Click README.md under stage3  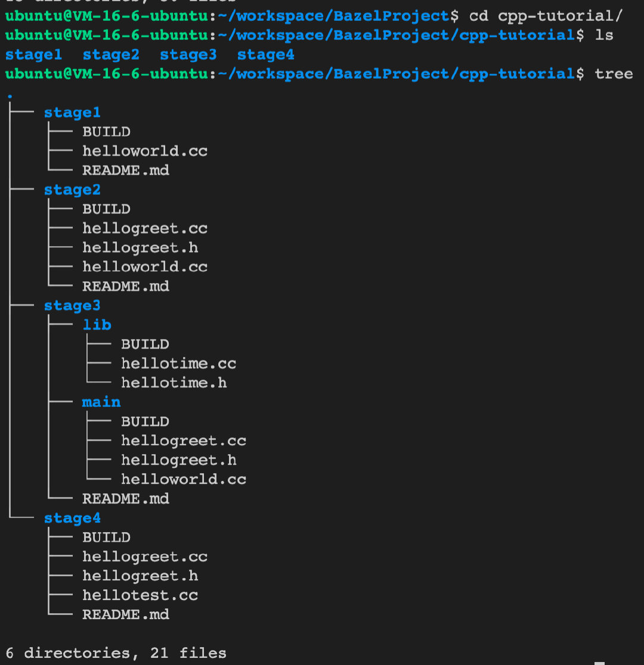click(x=126, y=499)
